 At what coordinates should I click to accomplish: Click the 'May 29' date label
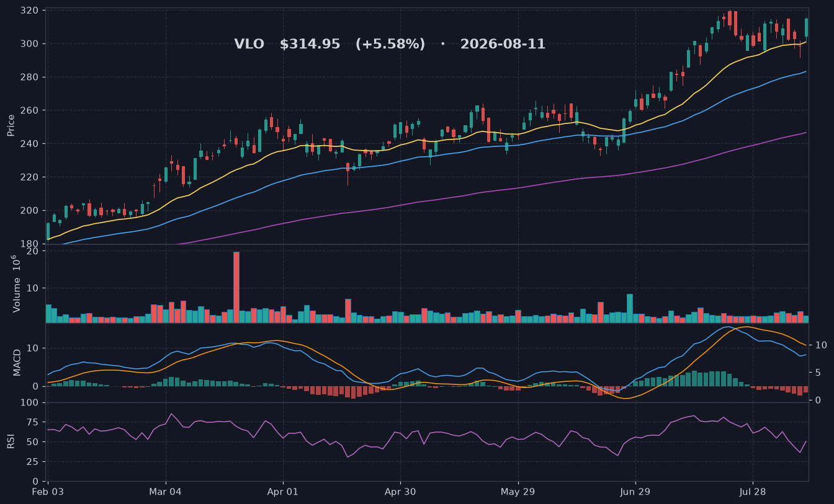pos(518,492)
